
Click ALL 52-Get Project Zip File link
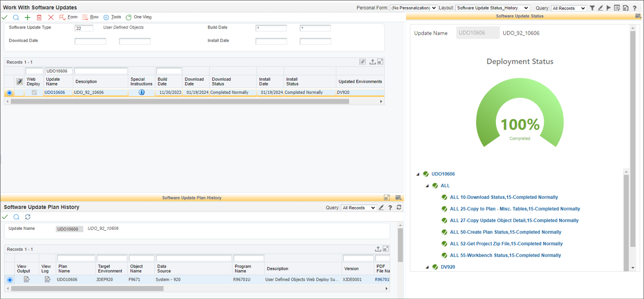pos(506,244)
